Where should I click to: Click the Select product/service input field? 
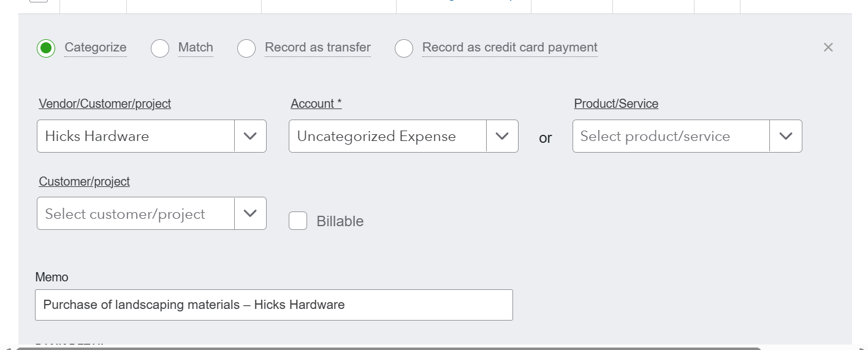point(671,136)
